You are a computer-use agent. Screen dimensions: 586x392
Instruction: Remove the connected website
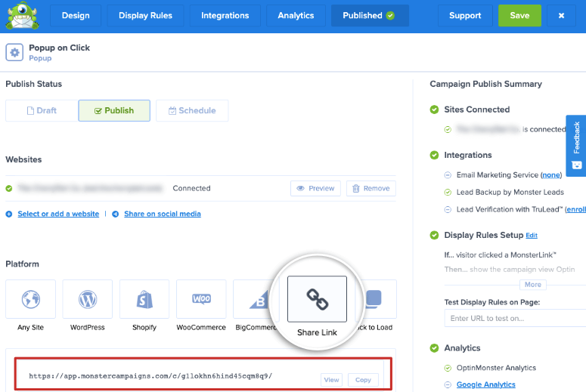click(371, 189)
